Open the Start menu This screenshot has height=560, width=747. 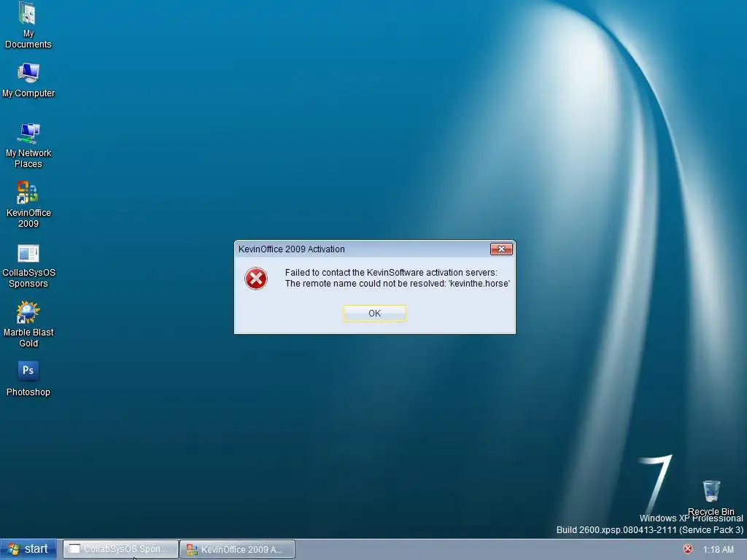28,549
